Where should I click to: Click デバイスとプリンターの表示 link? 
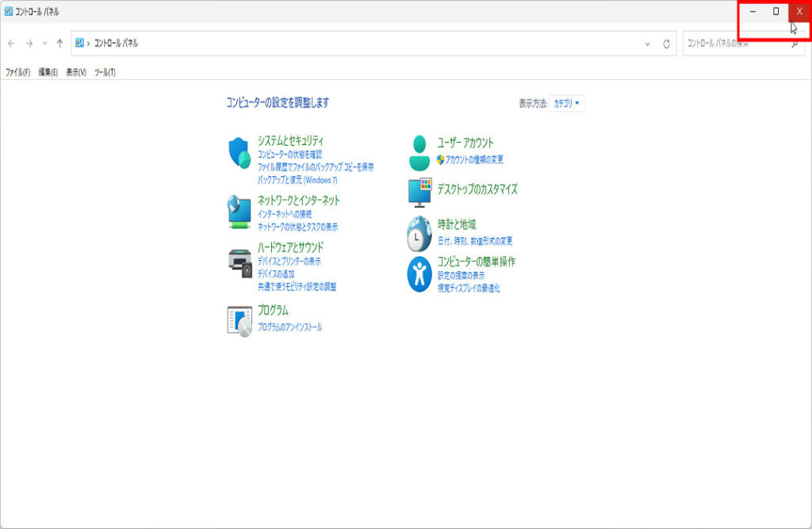[289, 261]
